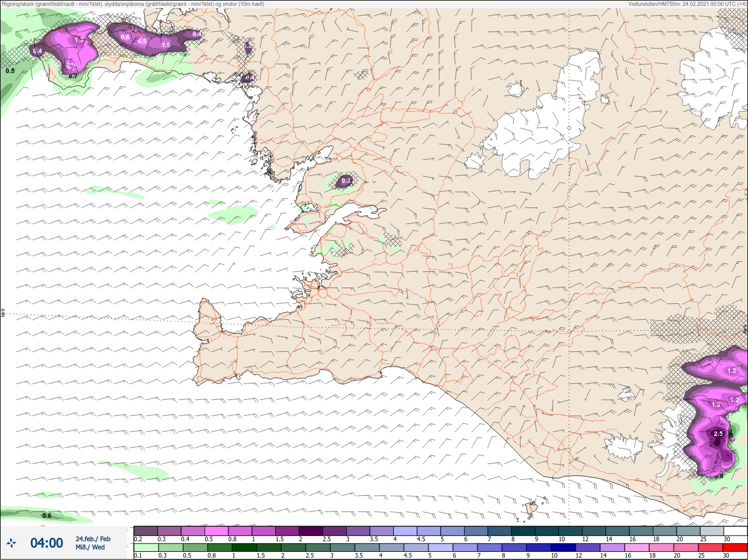Viewport: 748px width, 560px height.
Task: Pick the bottom-row violet swatch between 12 and 14
Action: coord(588,548)
